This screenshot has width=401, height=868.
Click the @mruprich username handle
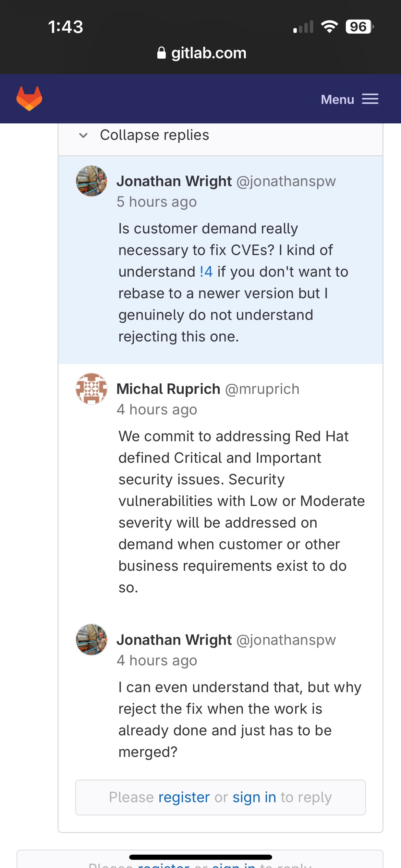pos(262,389)
